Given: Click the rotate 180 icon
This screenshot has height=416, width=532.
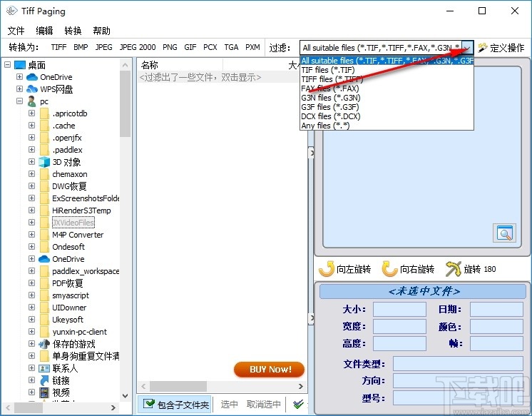Looking at the screenshot, I should coord(454,269).
